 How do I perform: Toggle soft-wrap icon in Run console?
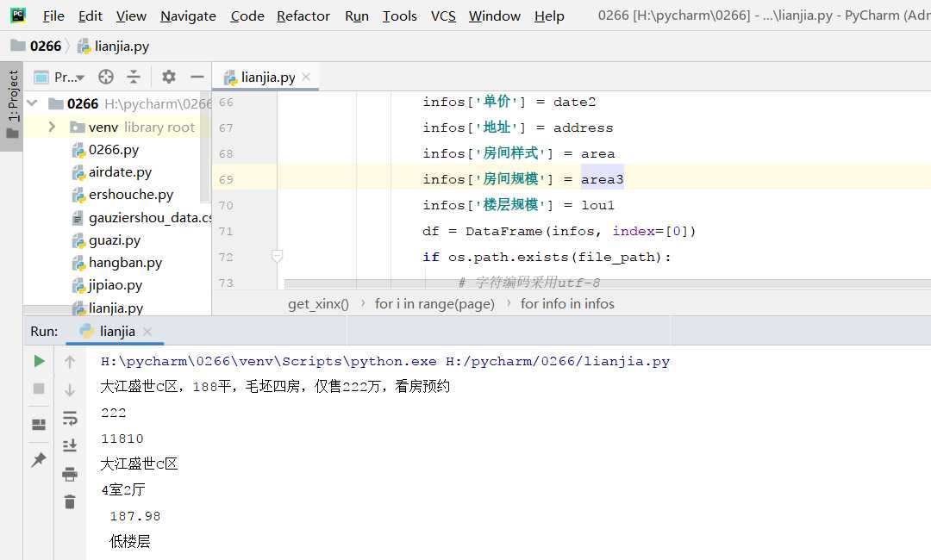(x=70, y=418)
